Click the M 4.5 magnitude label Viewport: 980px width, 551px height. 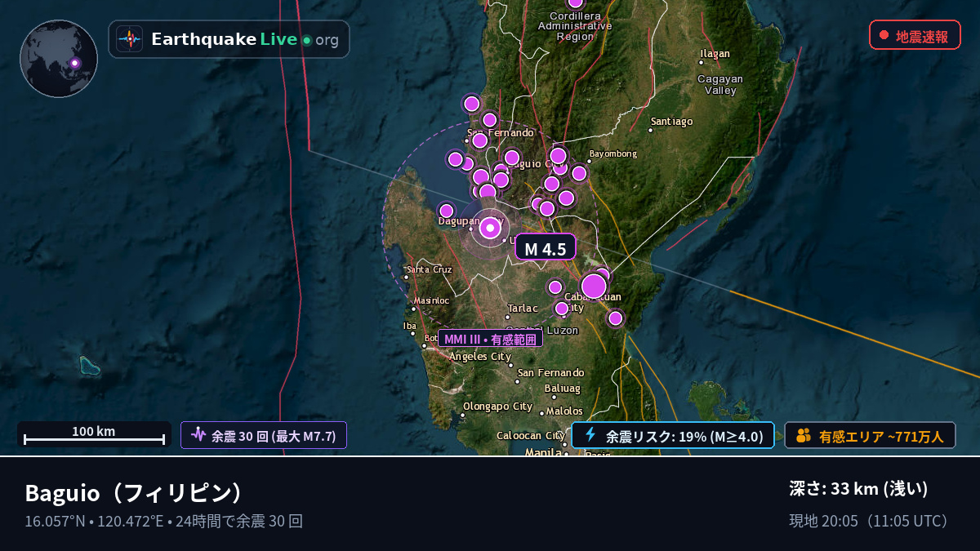pos(546,248)
